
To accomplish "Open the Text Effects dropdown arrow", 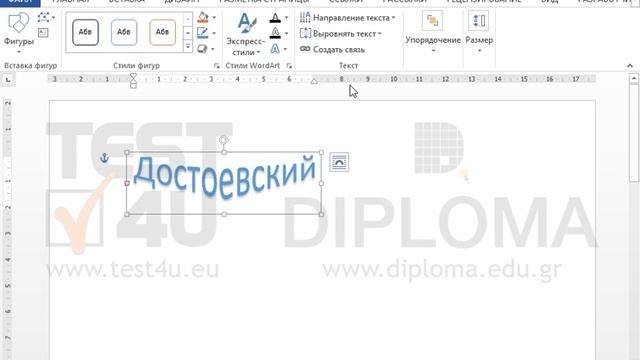I will pyautogui.click(x=285, y=49).
